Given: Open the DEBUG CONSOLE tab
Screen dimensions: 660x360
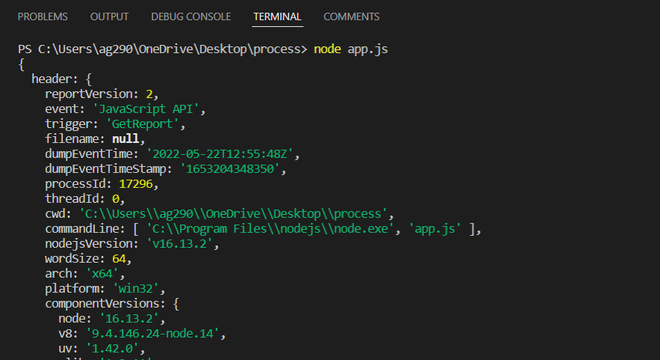Looking at the screenshot, I should (191, 17).
